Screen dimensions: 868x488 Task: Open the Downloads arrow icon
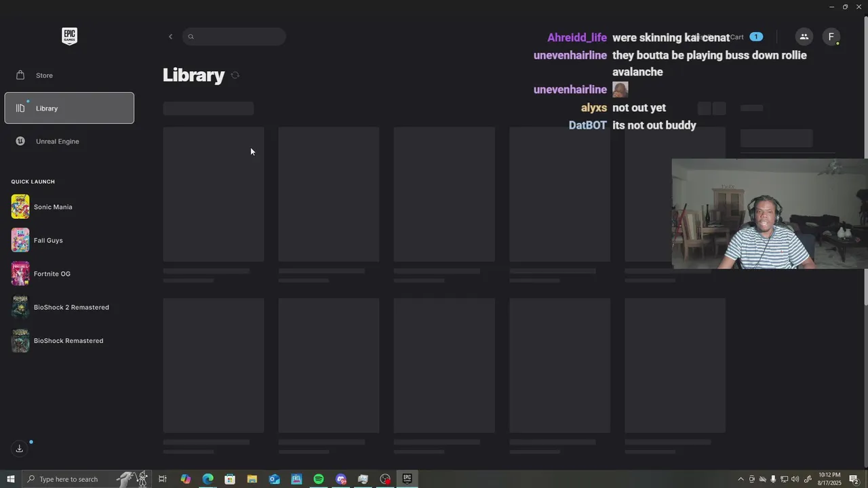[x=20, y=448]
